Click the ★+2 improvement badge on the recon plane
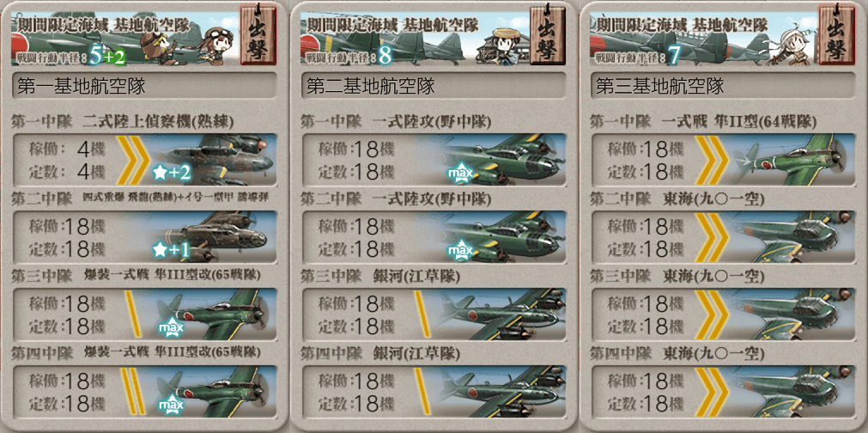This screenshot has width=868, height=433. pyautogui.click(x=172, y=174)
